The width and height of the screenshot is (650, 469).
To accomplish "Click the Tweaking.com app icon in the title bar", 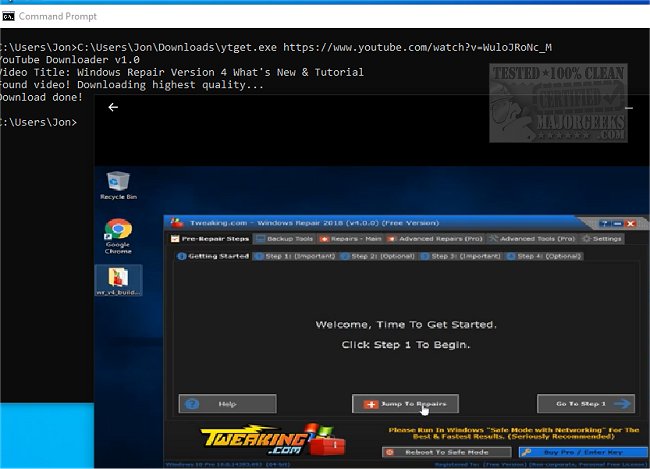I will (x=177, y=223).
